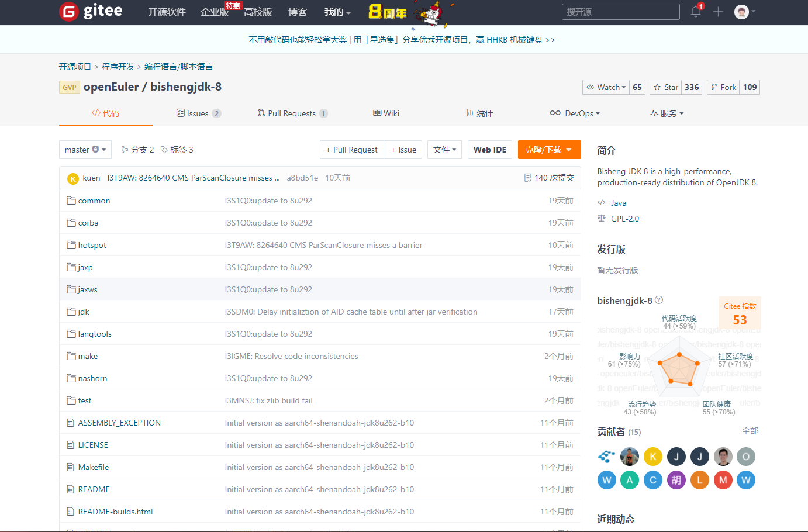Open the jaxws folder
The image size is (808, 532).
click(x=88, y=289)
